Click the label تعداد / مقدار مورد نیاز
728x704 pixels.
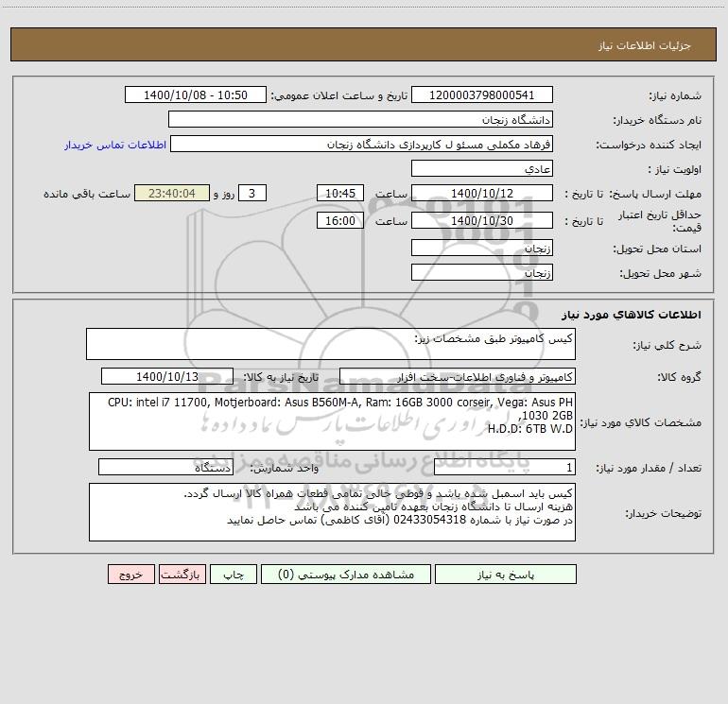point(649,469)
